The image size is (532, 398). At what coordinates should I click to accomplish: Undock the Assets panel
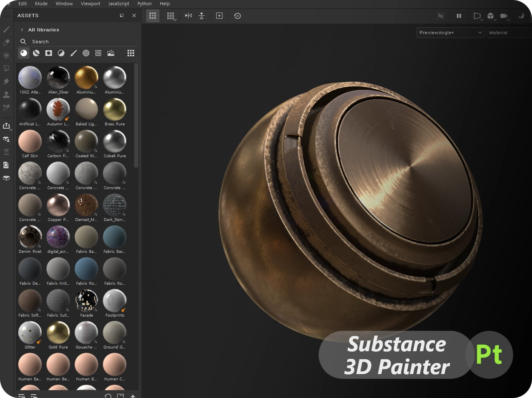[122, 15]
